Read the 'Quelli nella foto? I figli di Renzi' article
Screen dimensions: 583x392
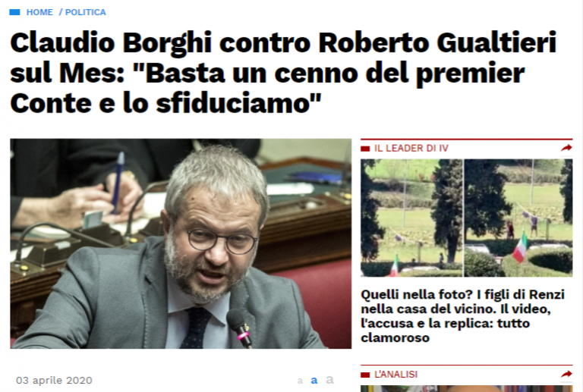click(462, 316)
